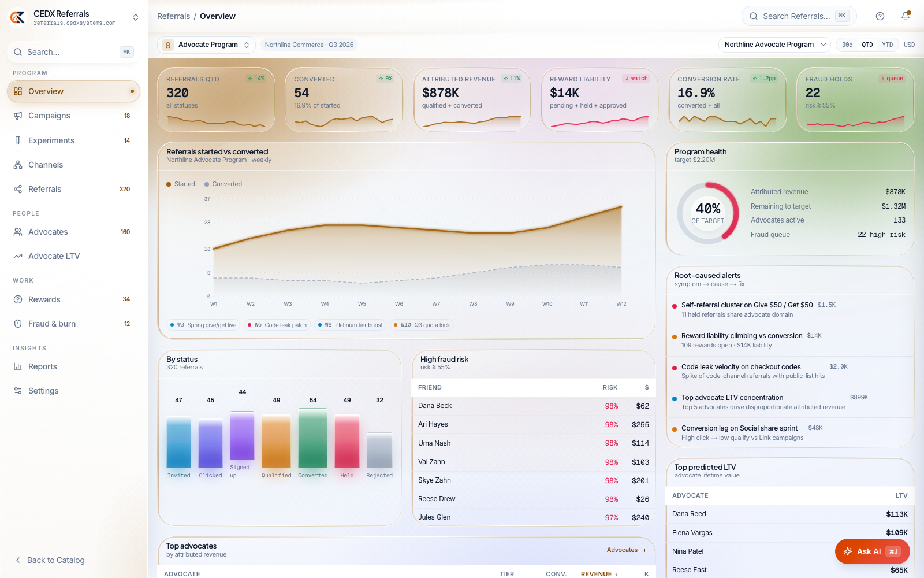Open the Northline Advocate Program selector
Image resolution: width=924 pixels, height=578 pixels.
point(774,45)
